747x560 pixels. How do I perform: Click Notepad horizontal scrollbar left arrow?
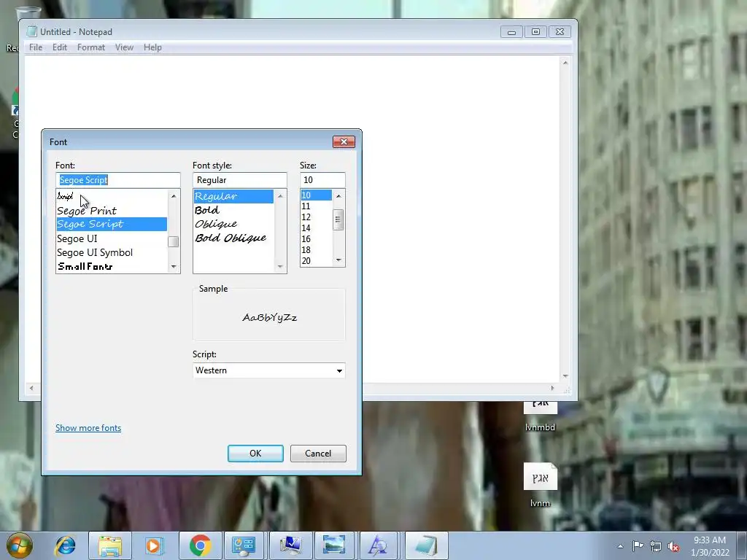[31, 388]
